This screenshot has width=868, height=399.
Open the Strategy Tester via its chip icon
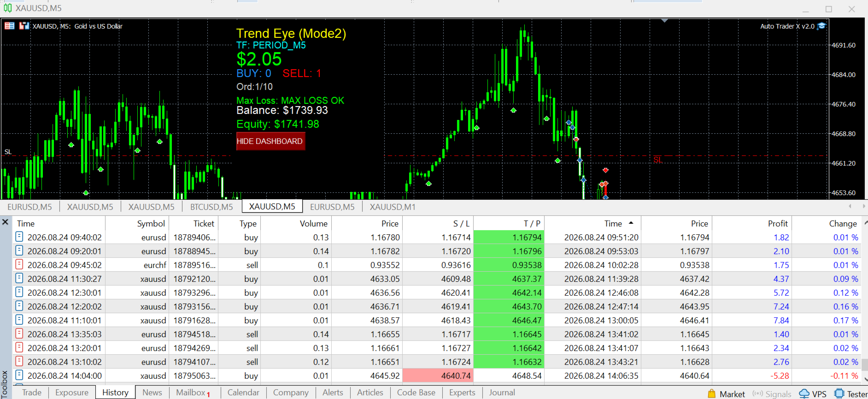(839, 393)
